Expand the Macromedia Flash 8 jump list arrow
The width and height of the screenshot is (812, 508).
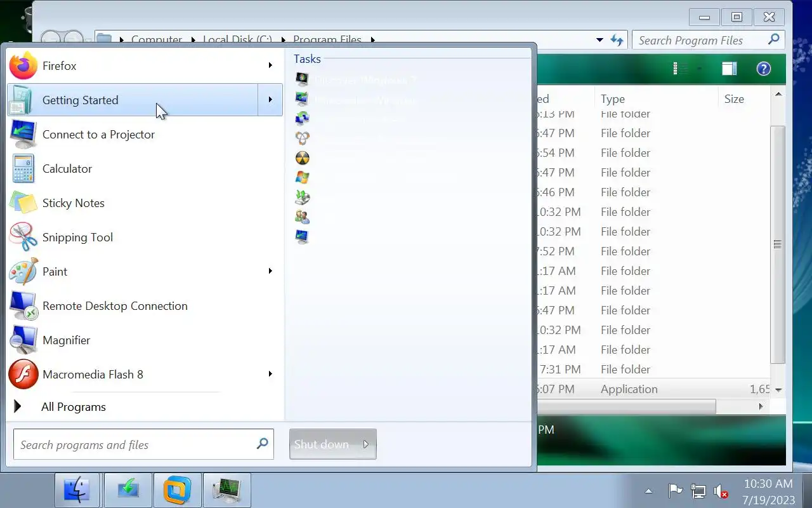270,374
